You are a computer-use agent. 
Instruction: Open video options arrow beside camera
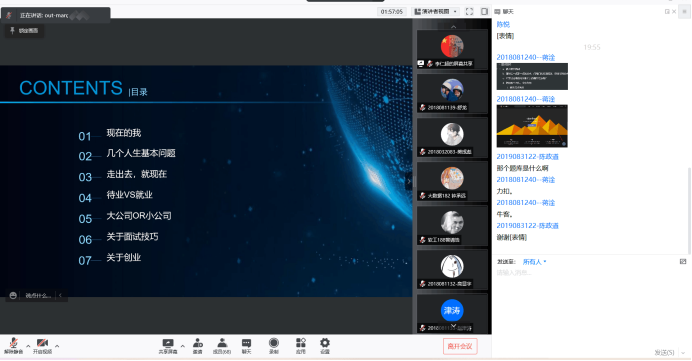[57, 346]
